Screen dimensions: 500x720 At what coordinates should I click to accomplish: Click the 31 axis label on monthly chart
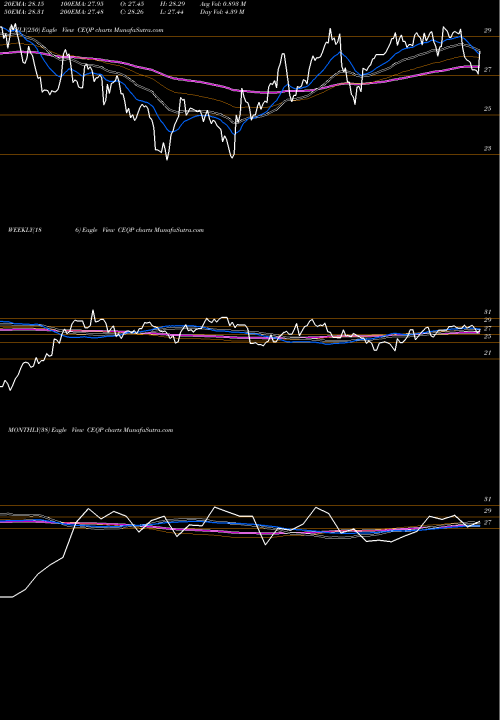(487, 499)
